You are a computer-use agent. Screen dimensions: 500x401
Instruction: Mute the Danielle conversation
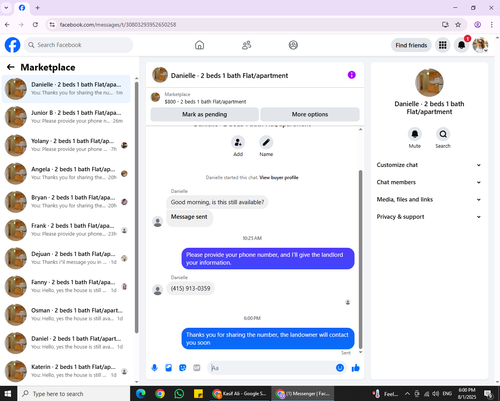[415, 134]
